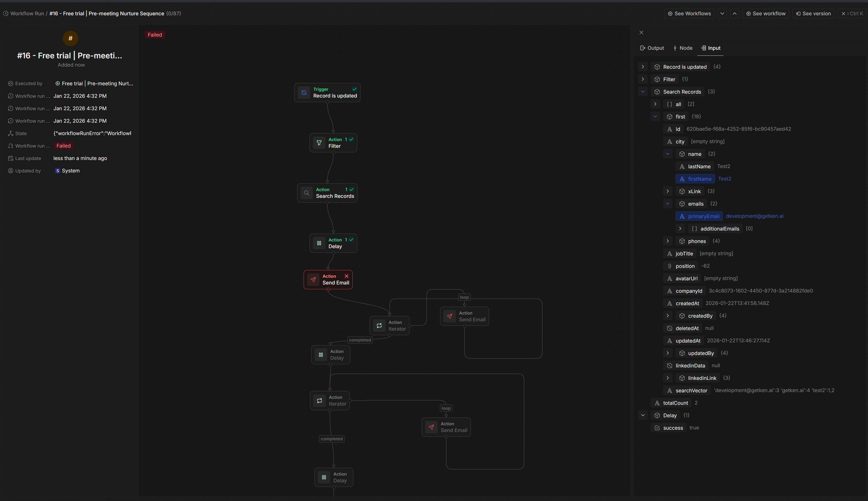Expand the Record is updated entry
The image size is (868, 501).
643,67
